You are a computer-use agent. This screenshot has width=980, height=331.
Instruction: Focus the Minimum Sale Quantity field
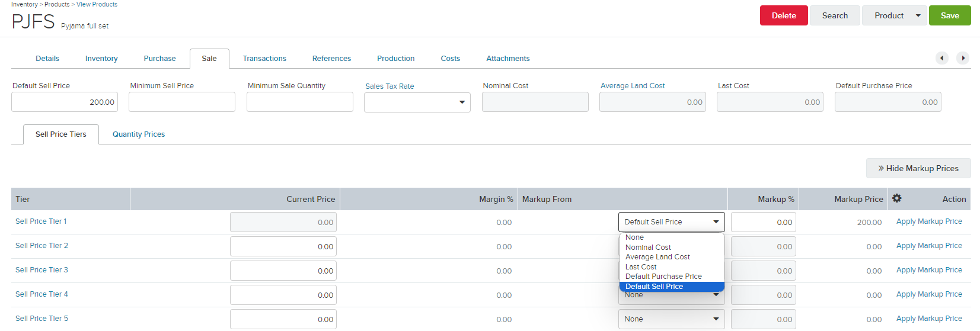tap(300, 102)
